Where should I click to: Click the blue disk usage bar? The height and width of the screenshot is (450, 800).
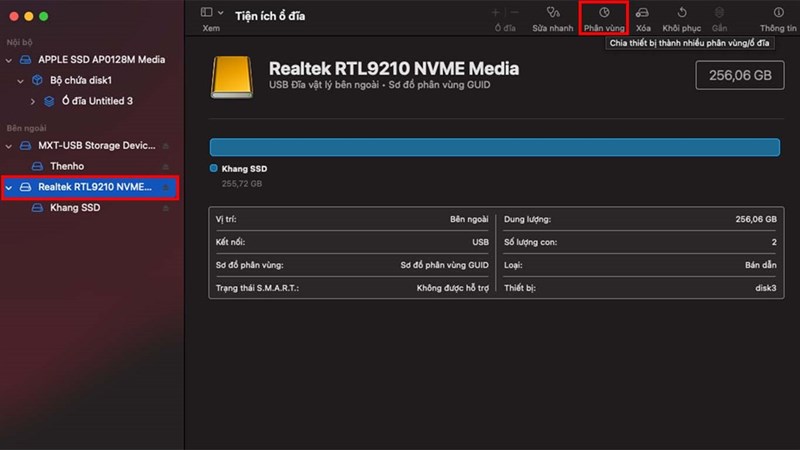494,147
